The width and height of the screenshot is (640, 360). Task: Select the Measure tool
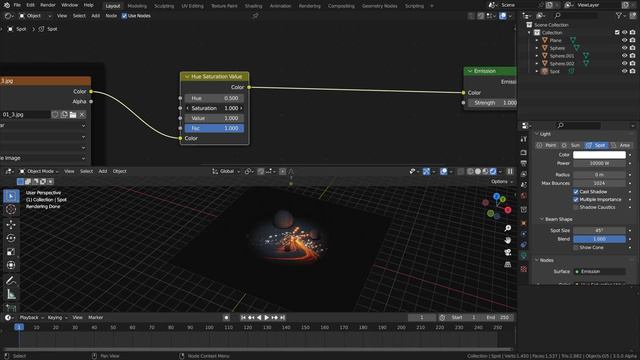[x=11, y=294]
